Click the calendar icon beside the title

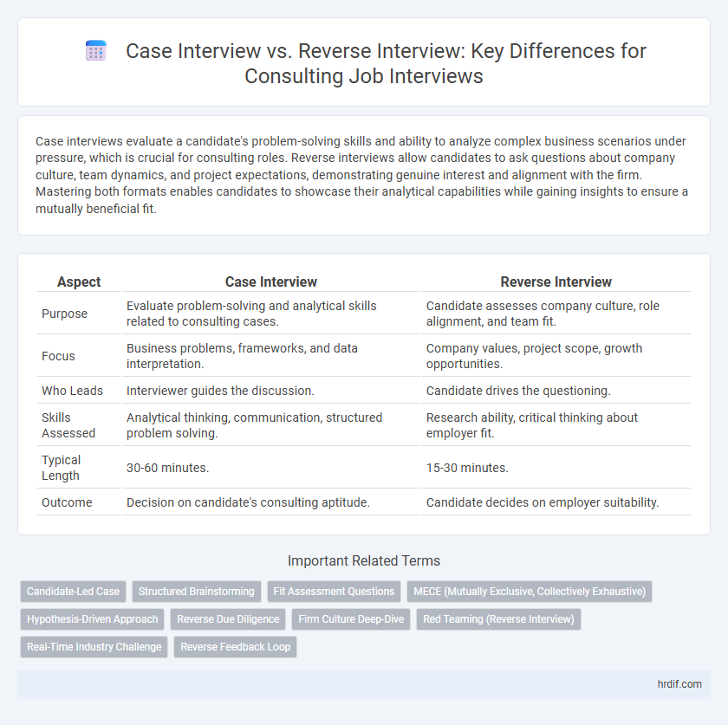click(96, 50)
